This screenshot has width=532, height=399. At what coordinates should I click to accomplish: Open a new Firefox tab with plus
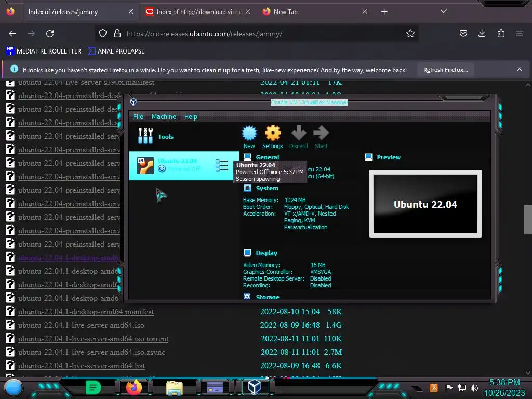384,12
